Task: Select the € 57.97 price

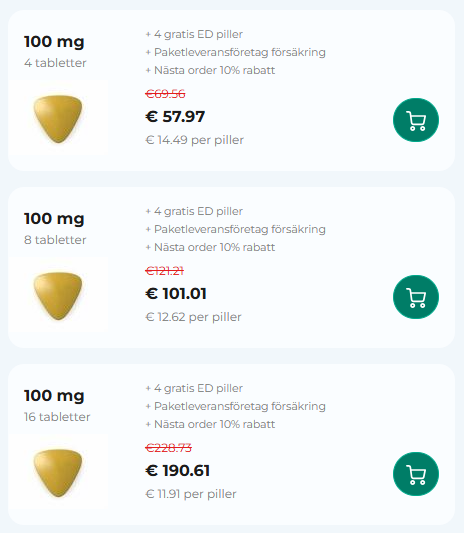Action: [175, 117]
